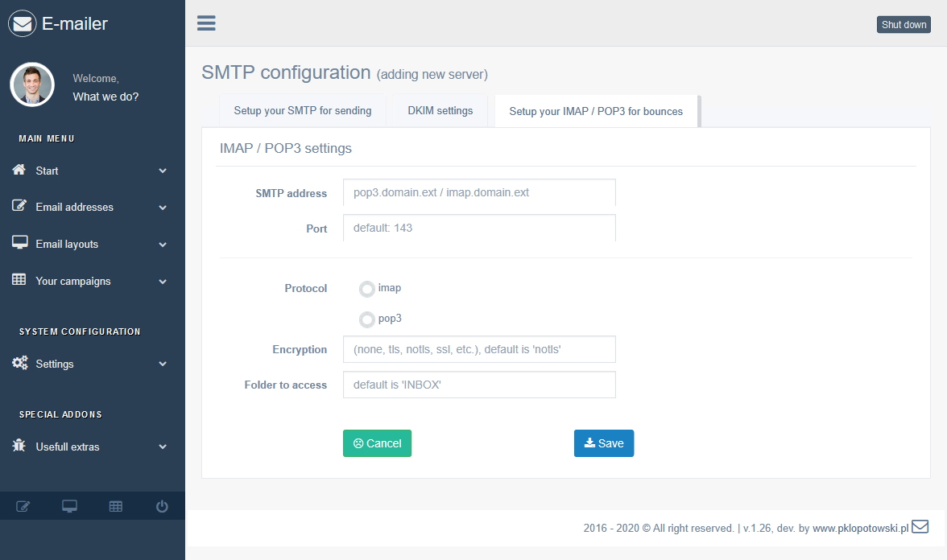The width and height of the screenshot is (947, 560).
Task: Open the Your campaigns menu item
Action: pos(73,282)
